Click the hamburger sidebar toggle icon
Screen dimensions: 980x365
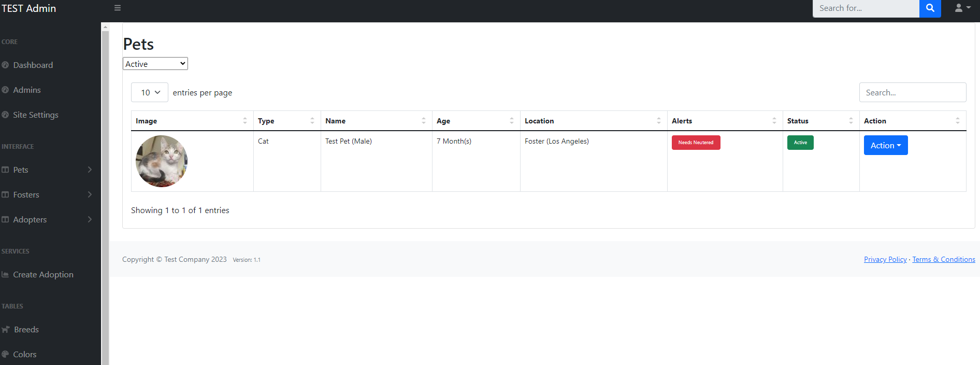click(x=118, y=8)
